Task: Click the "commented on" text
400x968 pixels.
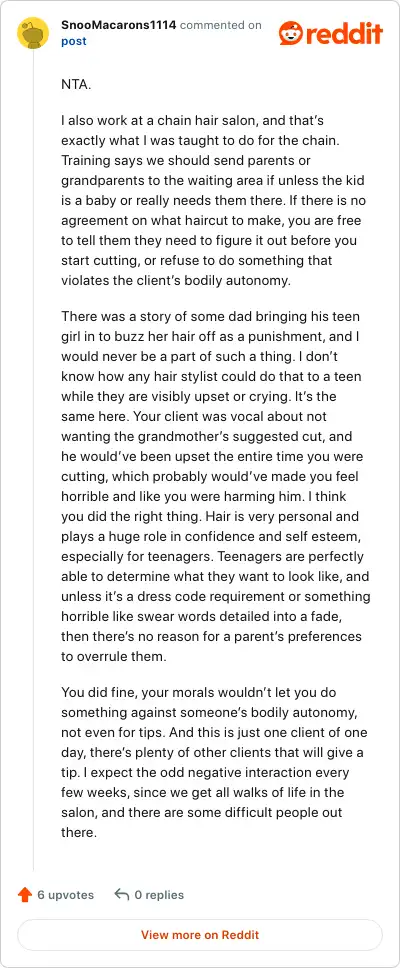Action: (220, 25)
